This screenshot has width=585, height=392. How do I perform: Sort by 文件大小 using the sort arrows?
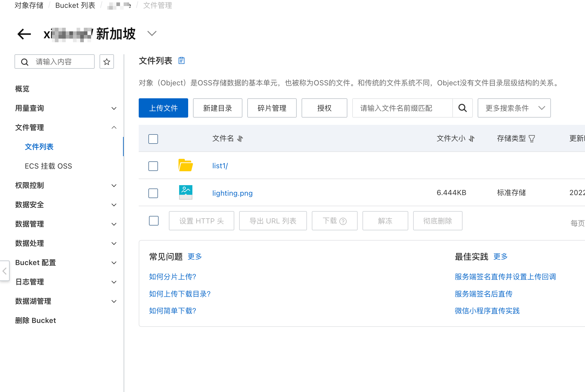coord(472,139)
